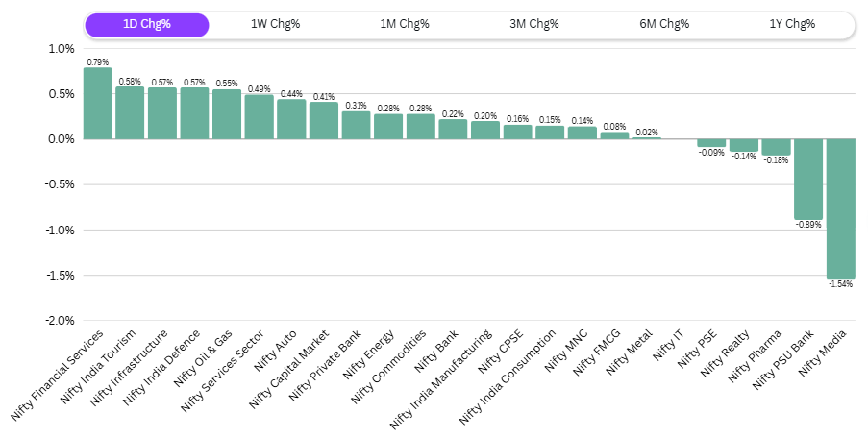Switch to 3M Chg% view
Image resolution: width=868 pixels, height=438 pixels.
pos(534,25)
